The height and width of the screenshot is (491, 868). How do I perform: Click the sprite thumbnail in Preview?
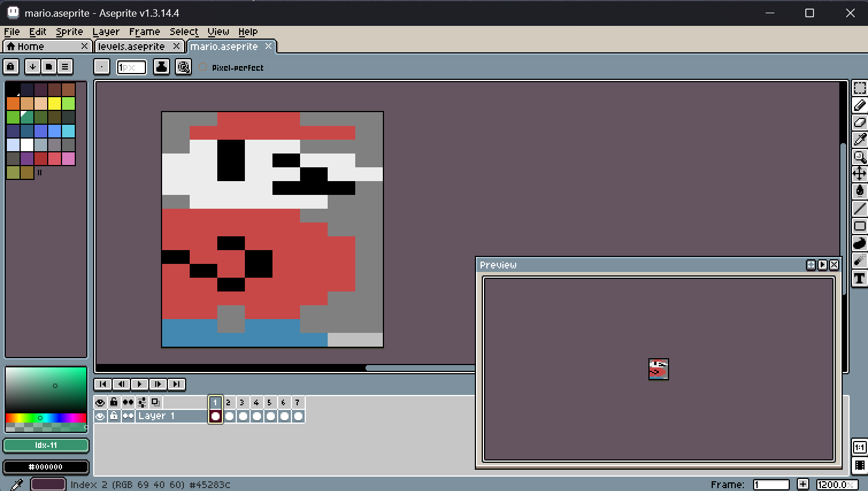pyautogui.click(x=659, y=369)
